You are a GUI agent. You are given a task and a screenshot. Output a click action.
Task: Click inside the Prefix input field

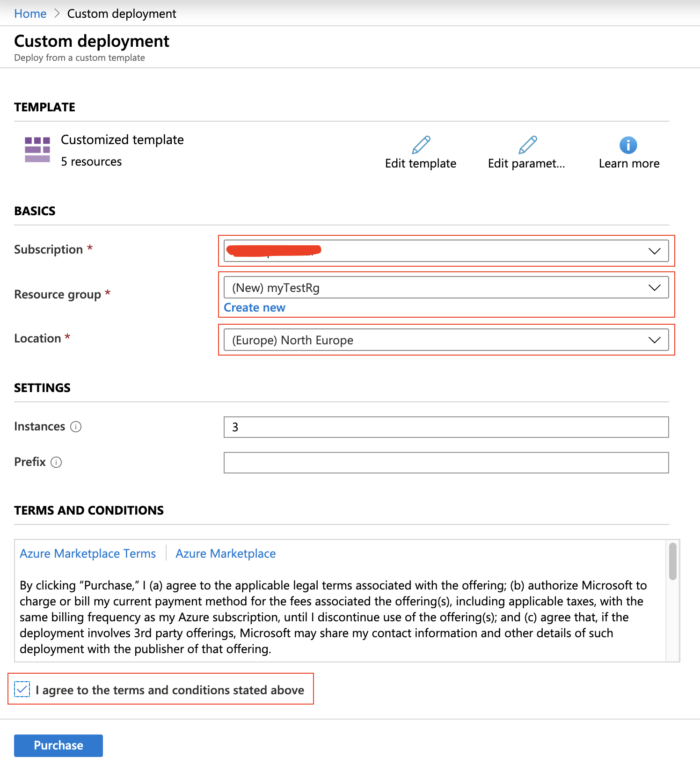pyautogui.click(x=446, y=463)
